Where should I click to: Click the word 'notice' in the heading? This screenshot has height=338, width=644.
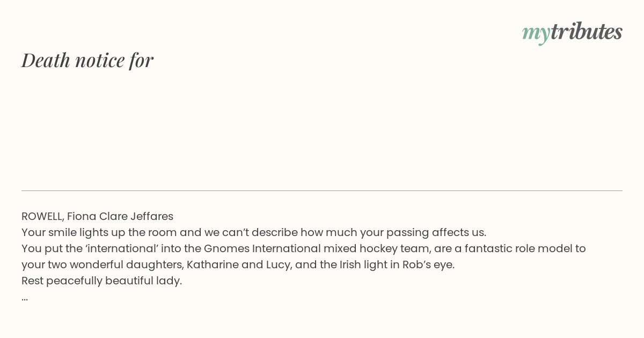tap(100, 61)
